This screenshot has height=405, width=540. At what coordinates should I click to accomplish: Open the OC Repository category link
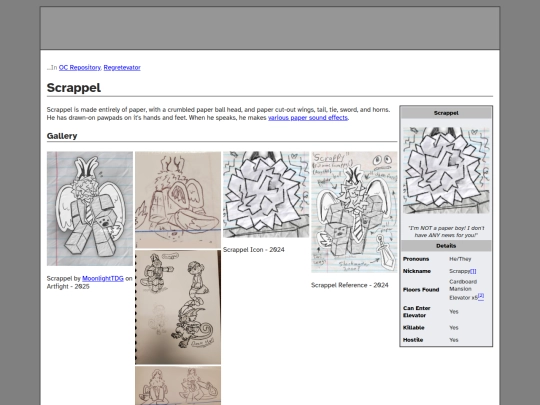[80, 68]
